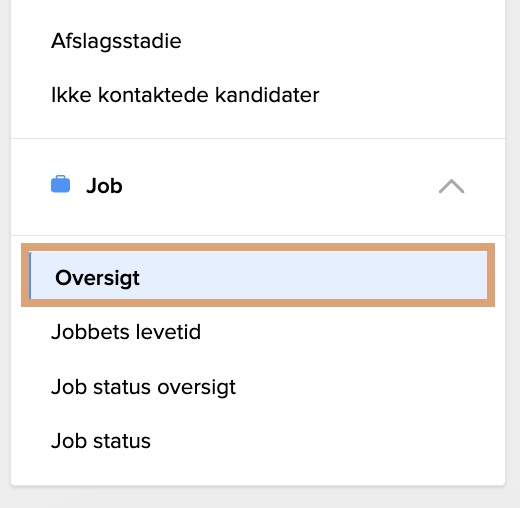This screenshot has height=508, width=520.
Task: View the not-contacted candidates report
Action: [185, 95]
